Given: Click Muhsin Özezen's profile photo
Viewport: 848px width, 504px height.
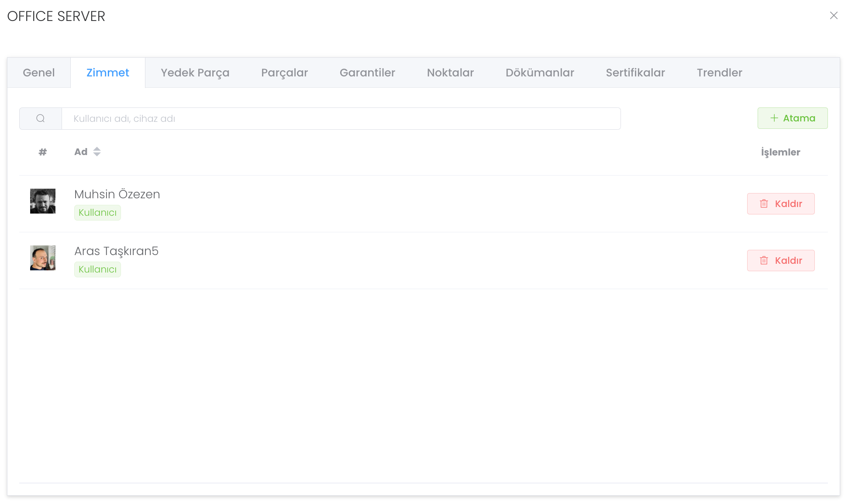Looking at the screenshot, I should pos(43,201).
